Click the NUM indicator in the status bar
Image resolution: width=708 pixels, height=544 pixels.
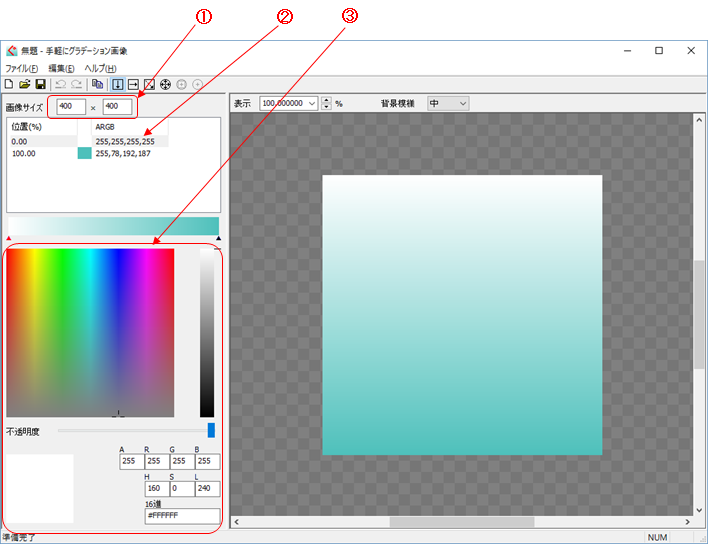tap(657, 537)
